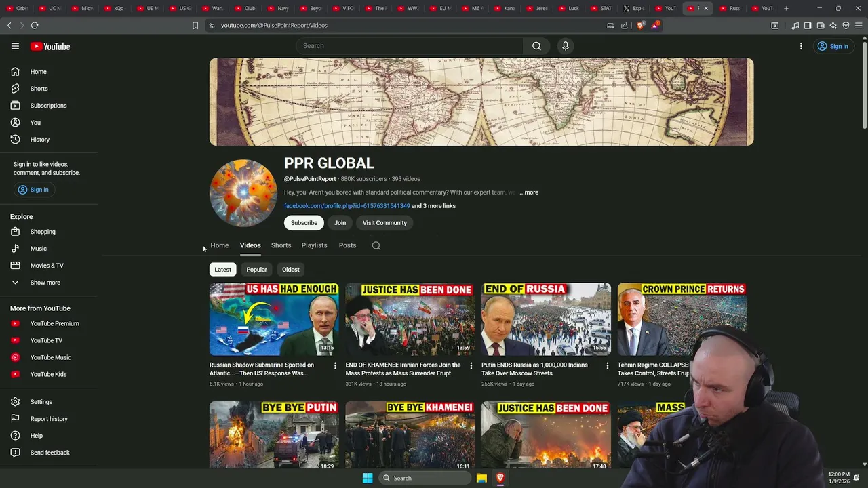The image size is (868, 488).
Task: Click the X Explore browser tab
Action: 633,8
